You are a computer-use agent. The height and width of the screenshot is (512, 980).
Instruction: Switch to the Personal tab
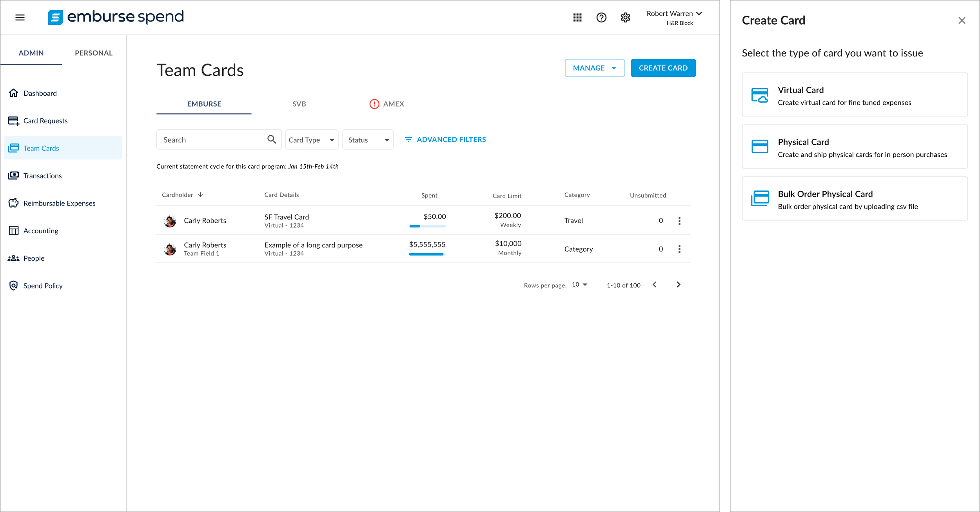(93, 53)
